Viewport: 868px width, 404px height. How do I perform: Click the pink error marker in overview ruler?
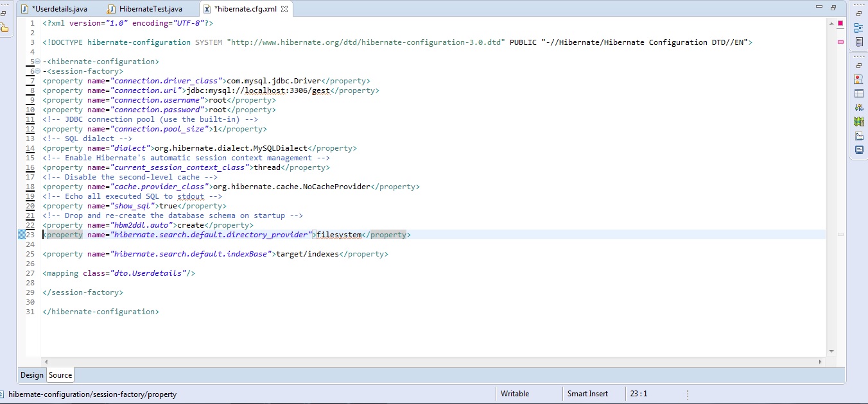pos(840,42)
